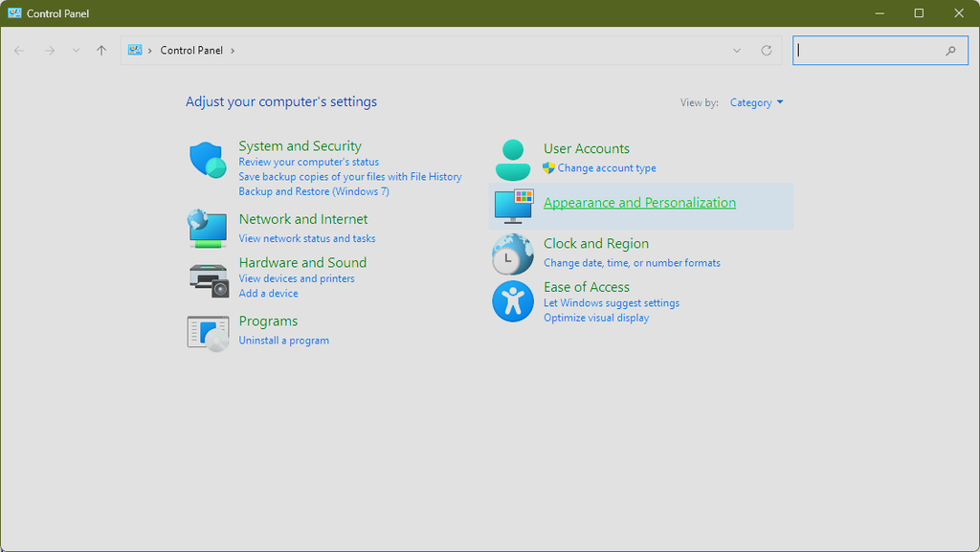The height and width of the screenshot is (552, 980).
Task: Open Ease of Access category link
Action: 587,287
